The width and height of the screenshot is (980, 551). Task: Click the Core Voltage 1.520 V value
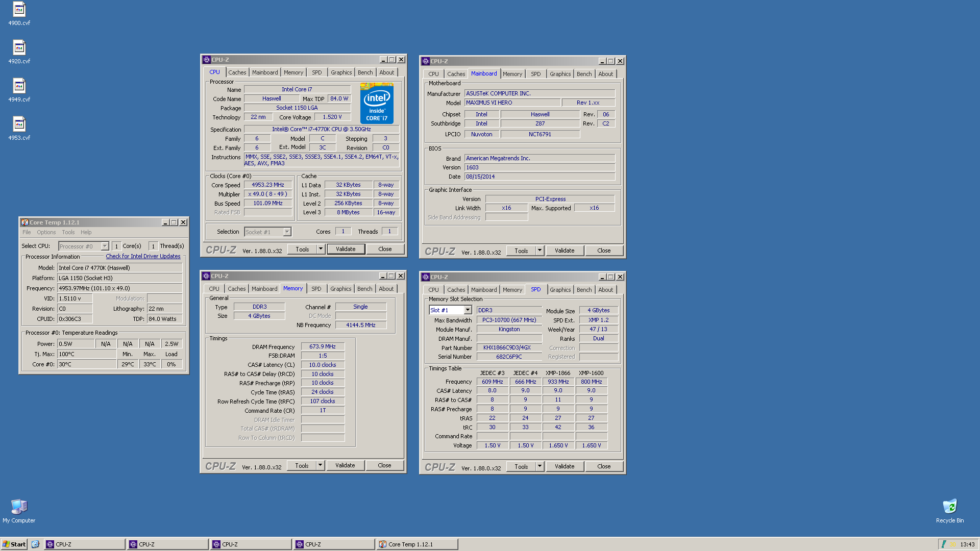point(332,117)
